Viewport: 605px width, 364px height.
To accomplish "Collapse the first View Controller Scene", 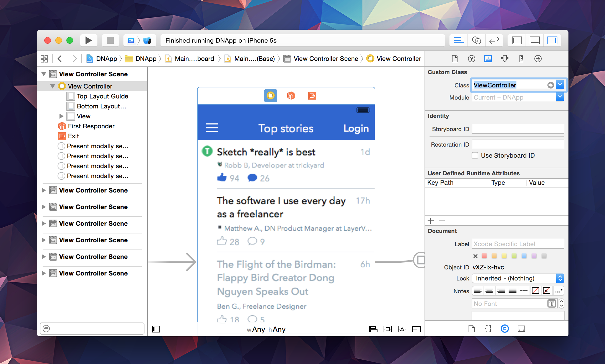I will (x=44, y=74).
